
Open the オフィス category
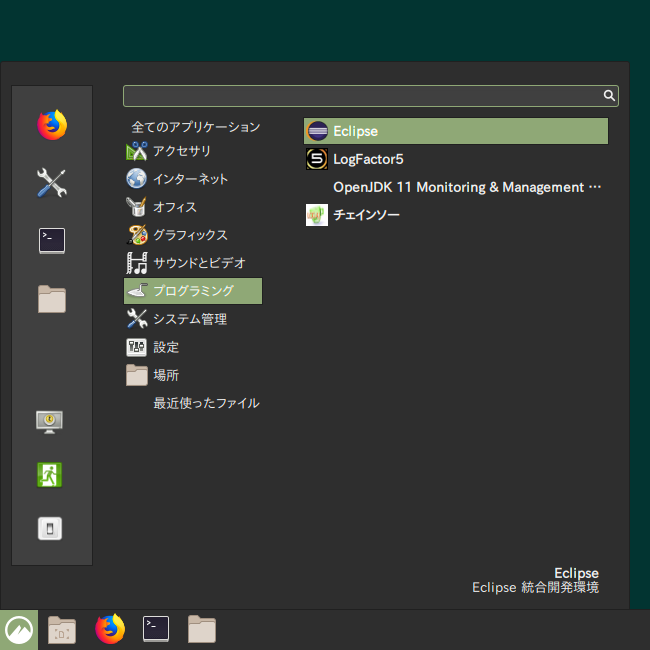193,207
